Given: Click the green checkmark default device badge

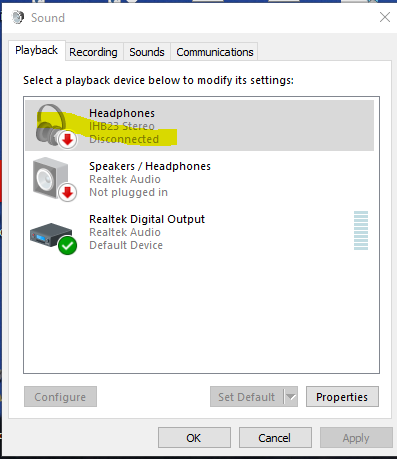Looking at the screenshot, I should pyautogui.click(x=67, y=246).
